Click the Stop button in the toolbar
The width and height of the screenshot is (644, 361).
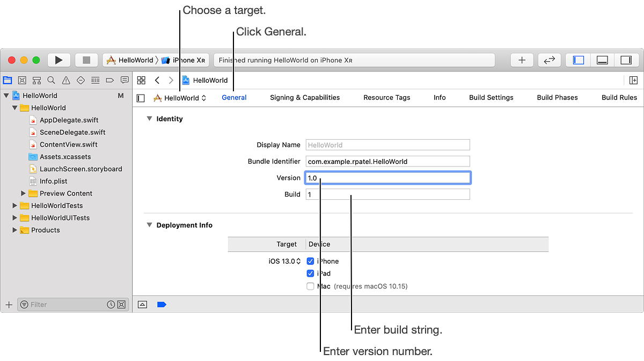(x=86, y=60)
